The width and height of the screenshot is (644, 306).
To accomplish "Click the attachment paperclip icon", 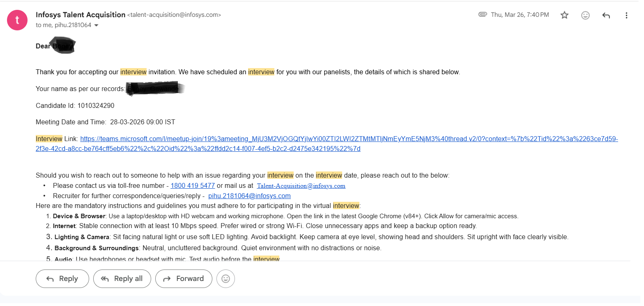I will pyautogui.click(x=483, y=15).
